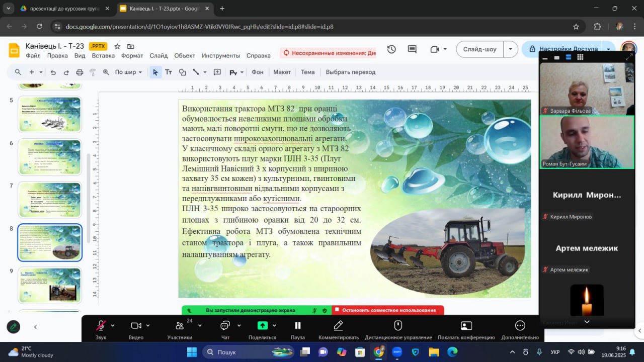Image resolution: width=644 pixels, height=362 pixels.
Task: Click the Фон background button
Action: pos(257,72)
